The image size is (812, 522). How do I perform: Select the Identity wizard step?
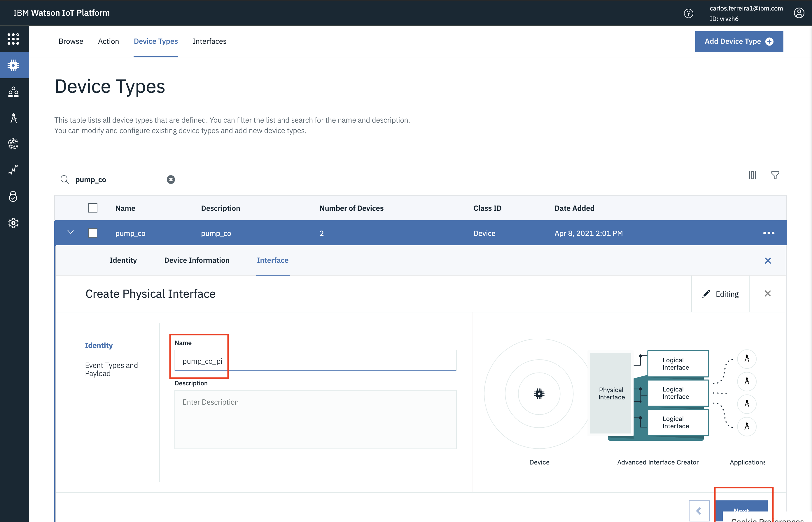click(99, 345)
